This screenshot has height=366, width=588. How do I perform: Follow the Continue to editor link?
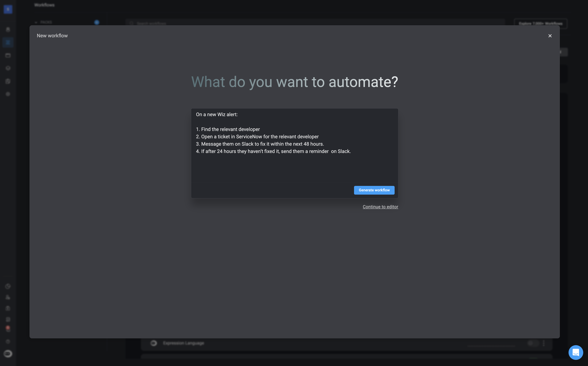point(380,207)
